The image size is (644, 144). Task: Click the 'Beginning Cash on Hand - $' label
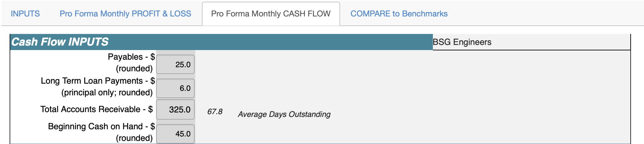click(x=102, y=126)
